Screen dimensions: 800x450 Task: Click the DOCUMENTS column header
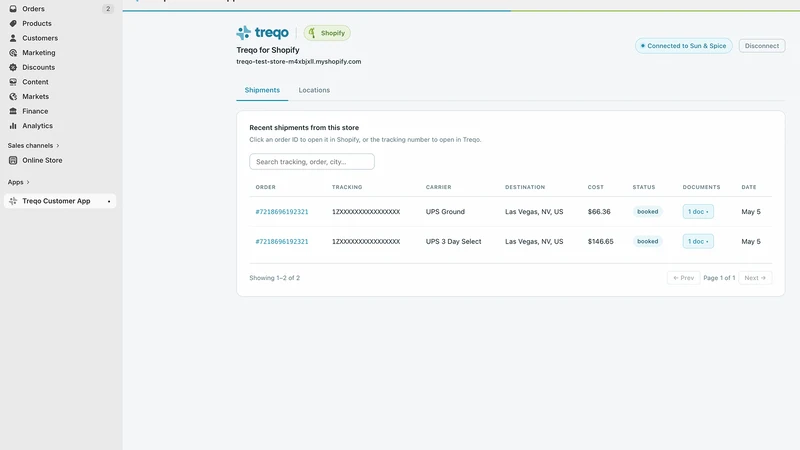pos(702,187)
